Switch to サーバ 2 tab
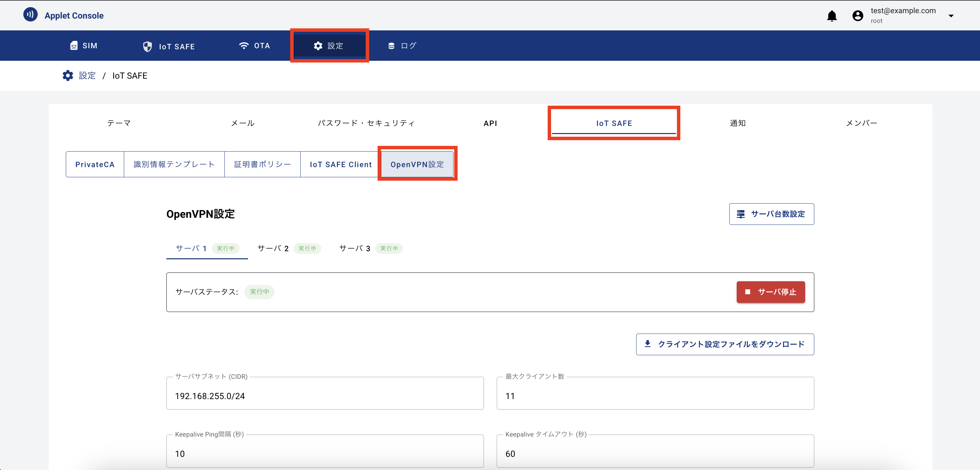980x470 pixels. 273,248
